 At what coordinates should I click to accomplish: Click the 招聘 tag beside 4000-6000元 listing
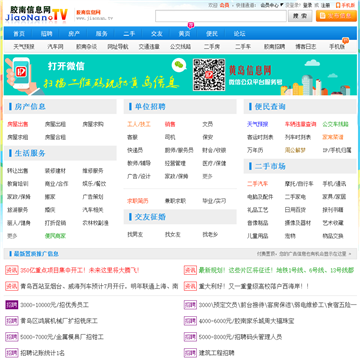click(x=190, y=321)
